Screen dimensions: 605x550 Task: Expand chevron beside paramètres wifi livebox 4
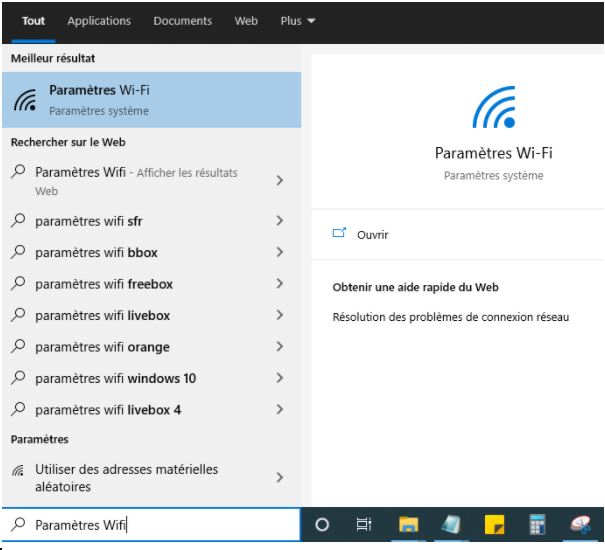280,409
